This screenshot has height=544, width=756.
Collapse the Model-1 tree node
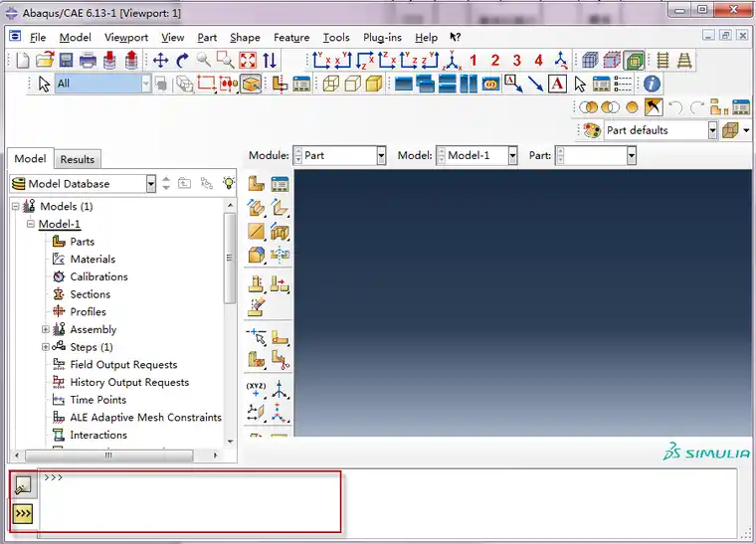click(31, 224)
